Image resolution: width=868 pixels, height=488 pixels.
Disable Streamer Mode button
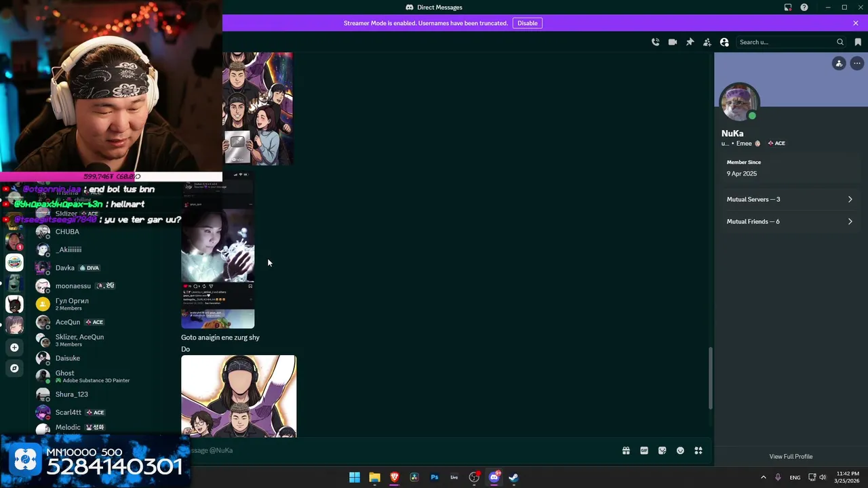click(527, 23)
